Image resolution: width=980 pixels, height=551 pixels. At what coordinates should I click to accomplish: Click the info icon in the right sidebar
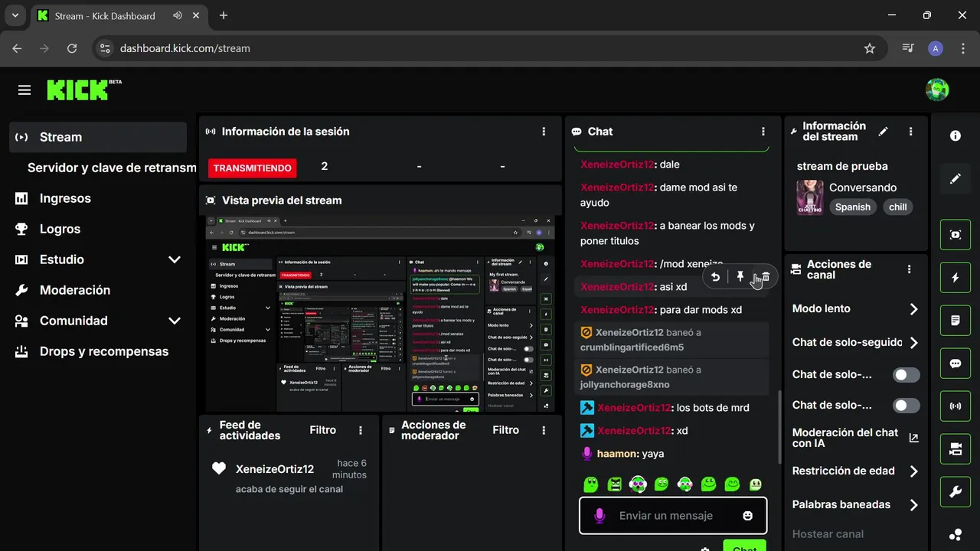pyautogui.click(x=955, y=135)
